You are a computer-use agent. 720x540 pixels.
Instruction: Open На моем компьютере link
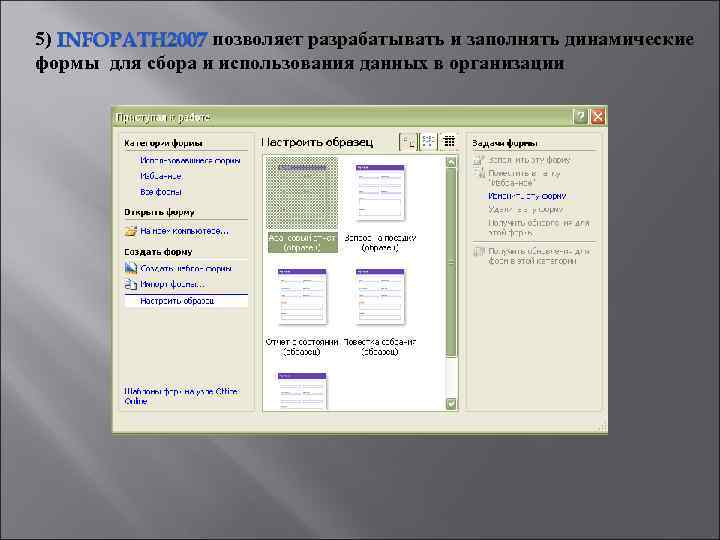pyautogui.click(x=184, y=231)
